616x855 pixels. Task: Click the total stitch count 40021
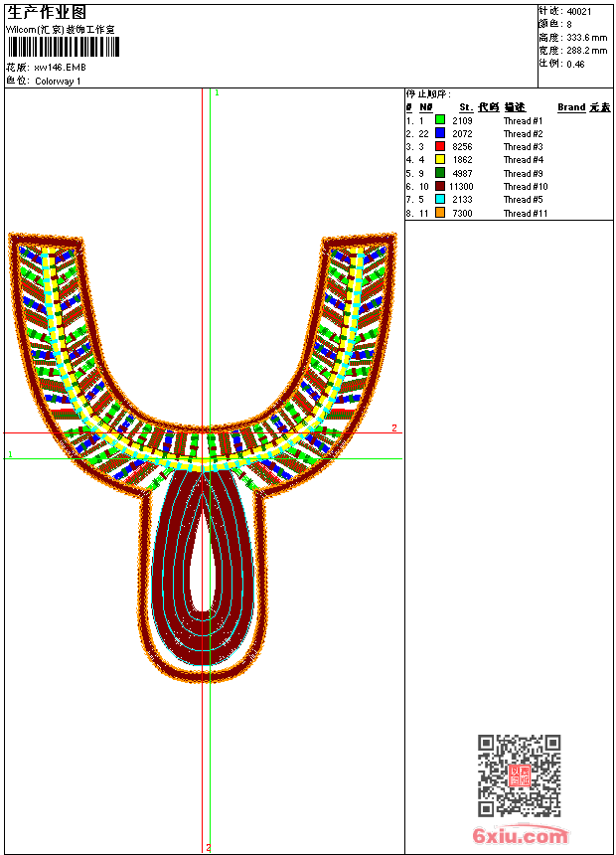578,11
